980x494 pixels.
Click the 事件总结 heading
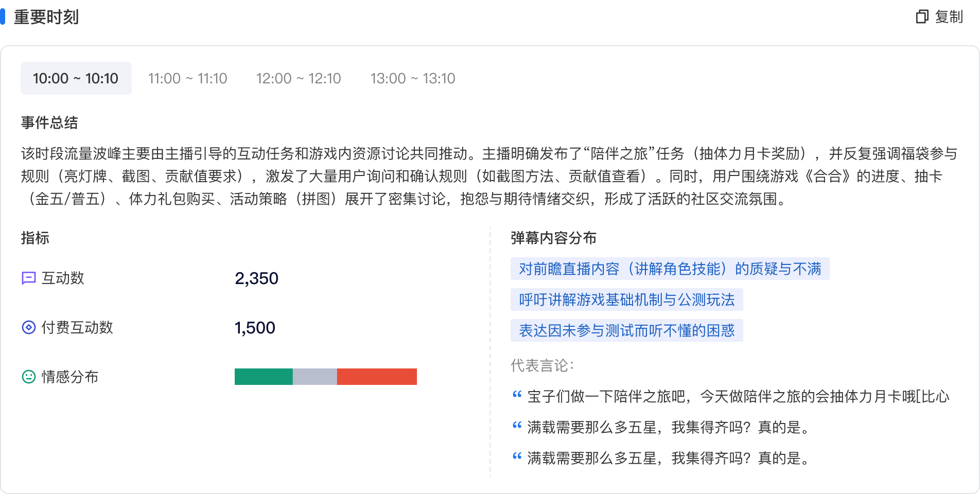pyautogui.click(x=49, y=122)
